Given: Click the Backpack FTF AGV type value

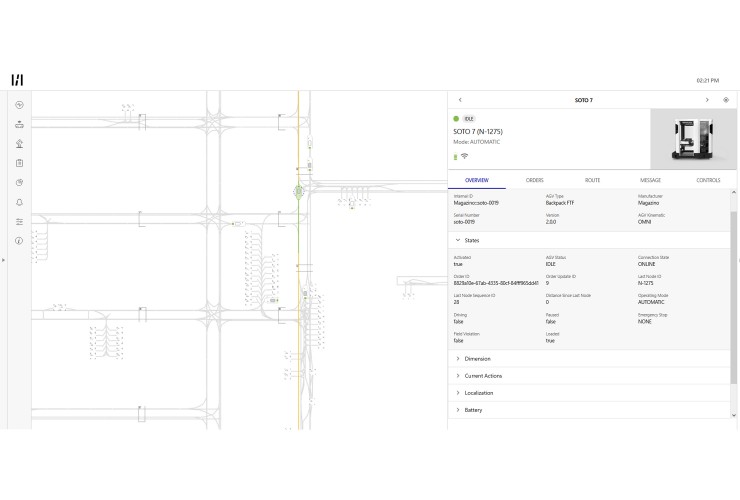Looking at the screenshot, I should [x=560, y=203].
